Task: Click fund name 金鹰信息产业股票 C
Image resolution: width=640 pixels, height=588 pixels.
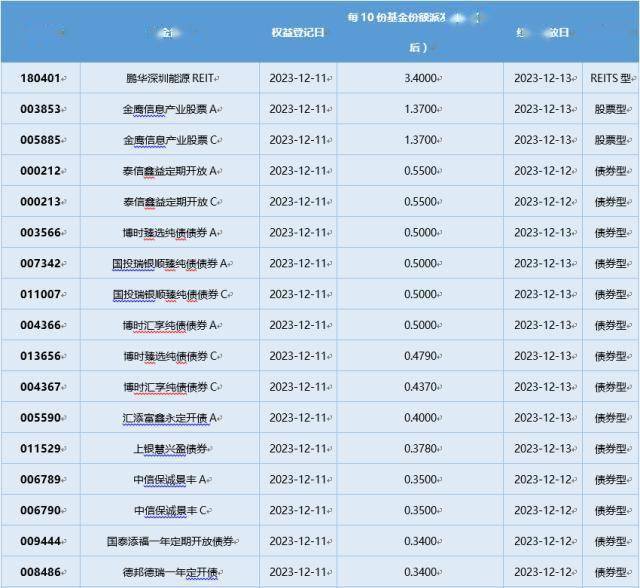Action: click(171, 140)
